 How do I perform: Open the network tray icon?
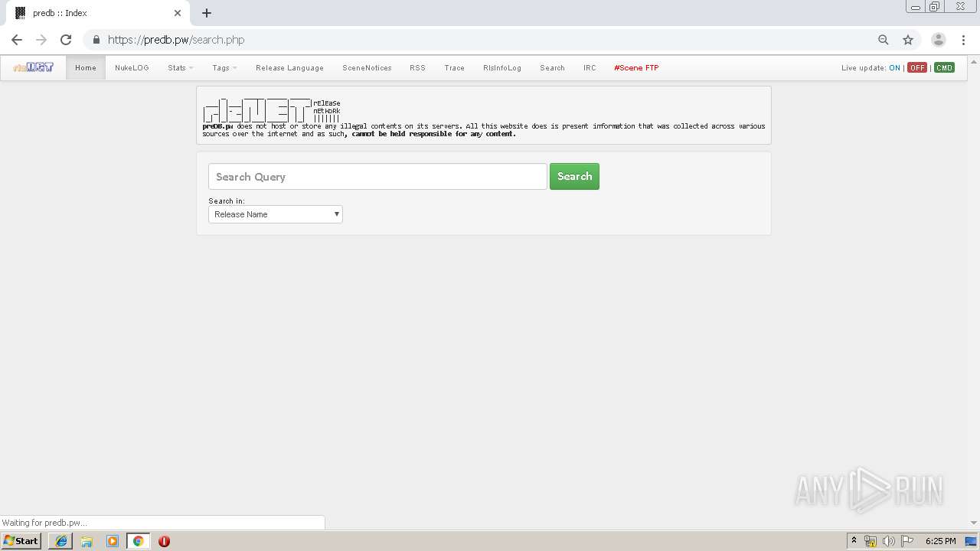click(x=871, y=541)
